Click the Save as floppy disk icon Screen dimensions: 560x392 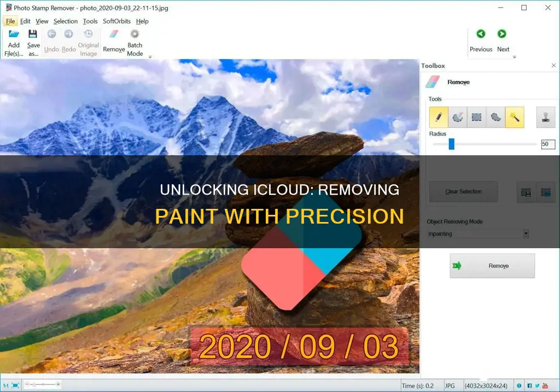33,34
